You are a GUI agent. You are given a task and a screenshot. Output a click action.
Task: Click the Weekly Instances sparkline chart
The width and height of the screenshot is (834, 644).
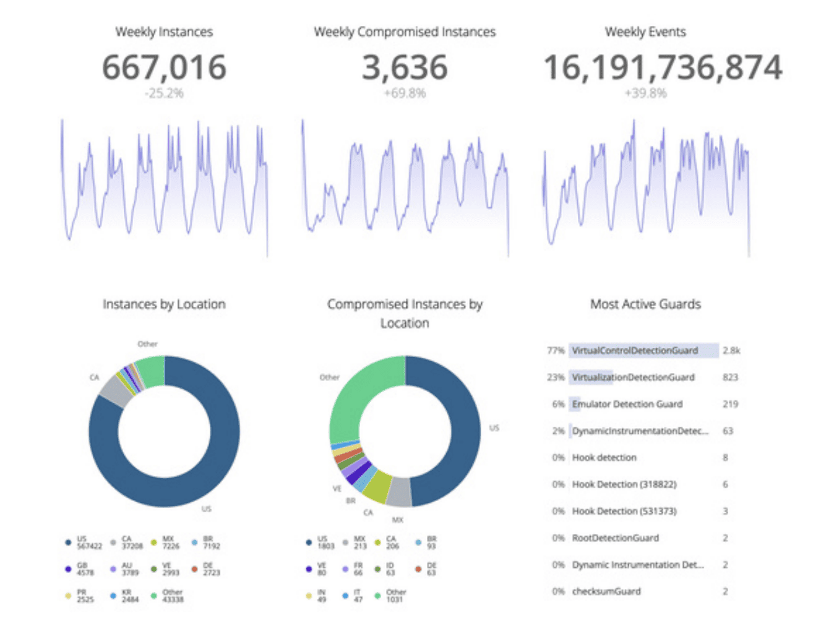pos(165,187)
